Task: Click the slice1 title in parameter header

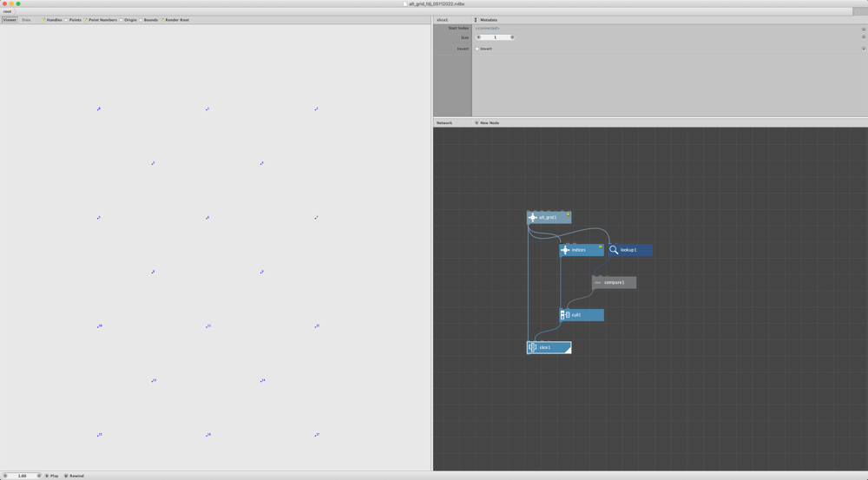Action: click(x=442, y=20)
